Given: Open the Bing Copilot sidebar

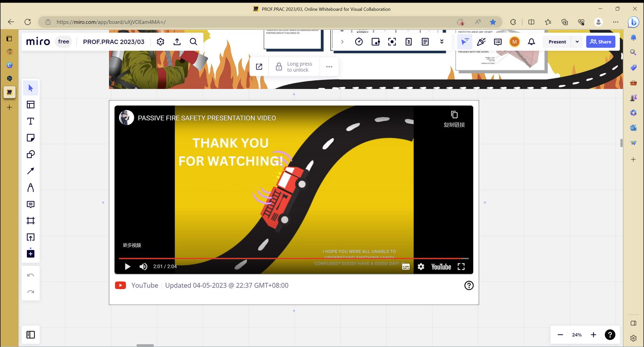Looking at the screenshot, I should click(x=633, y=22).
